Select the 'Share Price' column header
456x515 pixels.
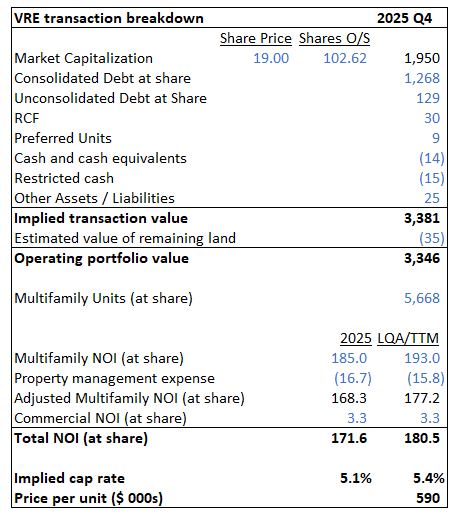[x=256, y=38]
